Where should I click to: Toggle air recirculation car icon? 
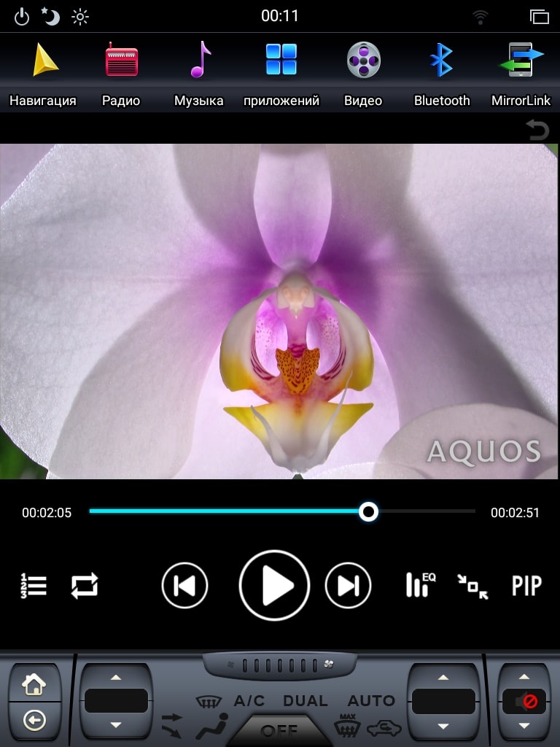[384, 728]
